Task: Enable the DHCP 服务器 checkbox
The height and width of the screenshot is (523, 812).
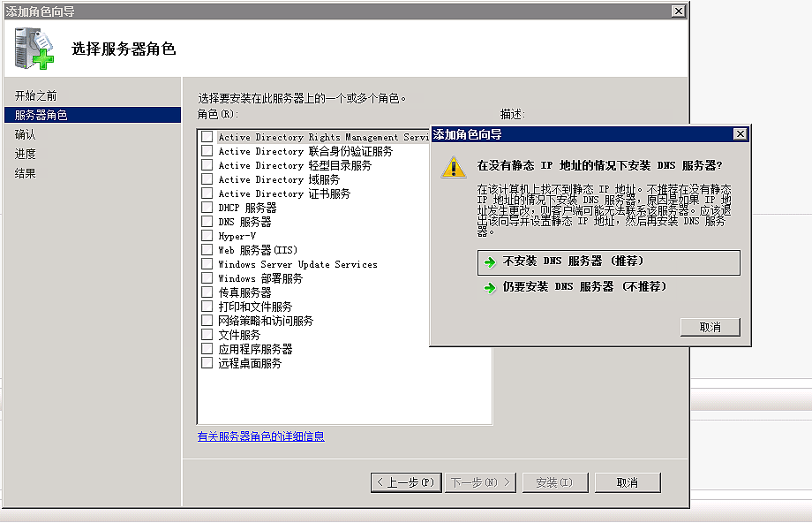Action: pos(207,208)
